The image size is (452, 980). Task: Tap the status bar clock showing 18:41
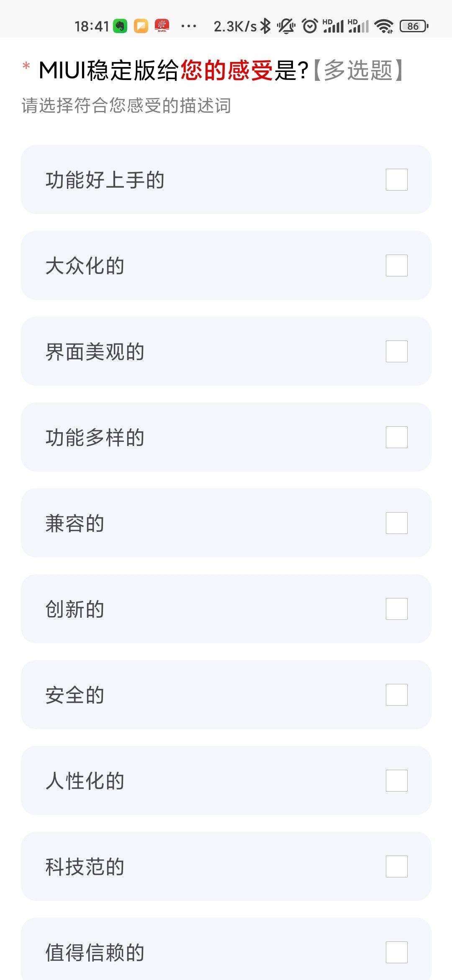[x=92, y=26]
